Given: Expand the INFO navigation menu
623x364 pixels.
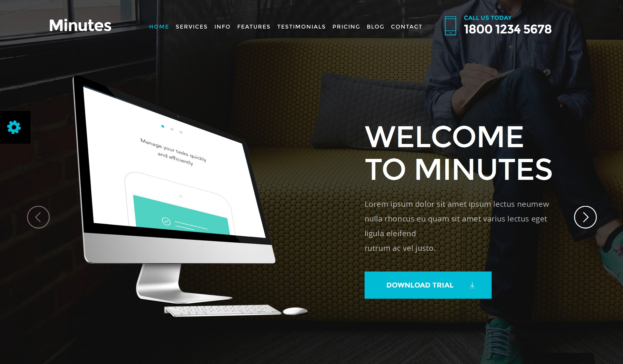Looking at the screenshot, I should pos(222,27).
